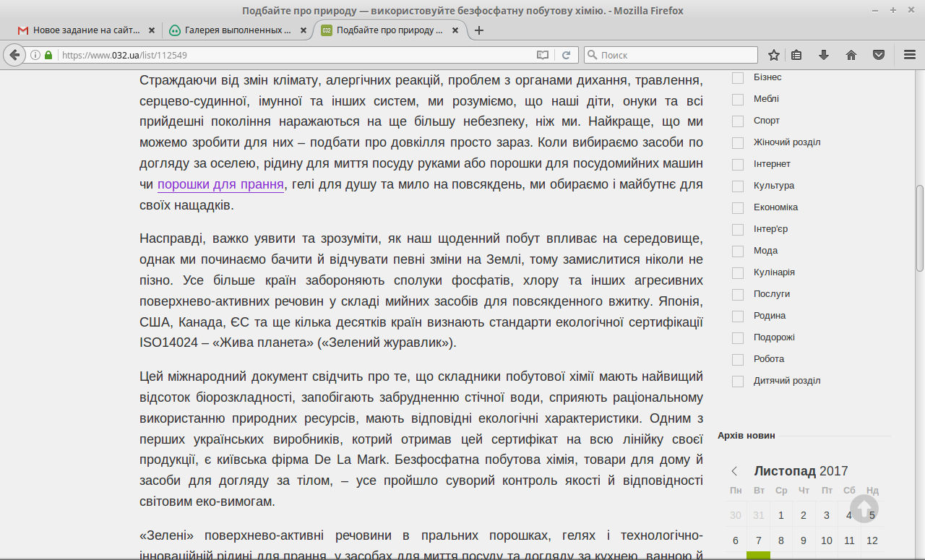The height and width of the screenshot is (560, 925).
Task: Open a new tab with plus button
Action: click(478, 30)
